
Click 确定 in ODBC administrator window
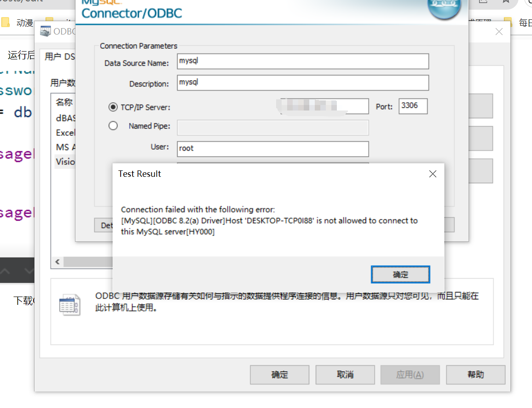279,375
